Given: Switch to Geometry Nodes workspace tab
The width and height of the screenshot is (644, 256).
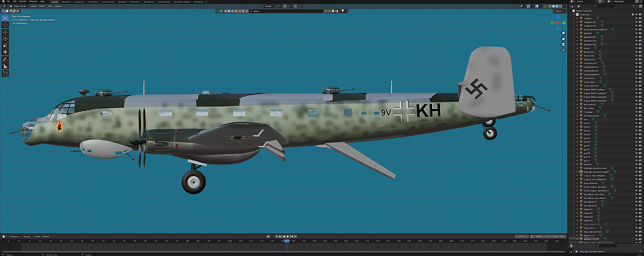Looking at the screenshot, I should [x=182, y=2].
